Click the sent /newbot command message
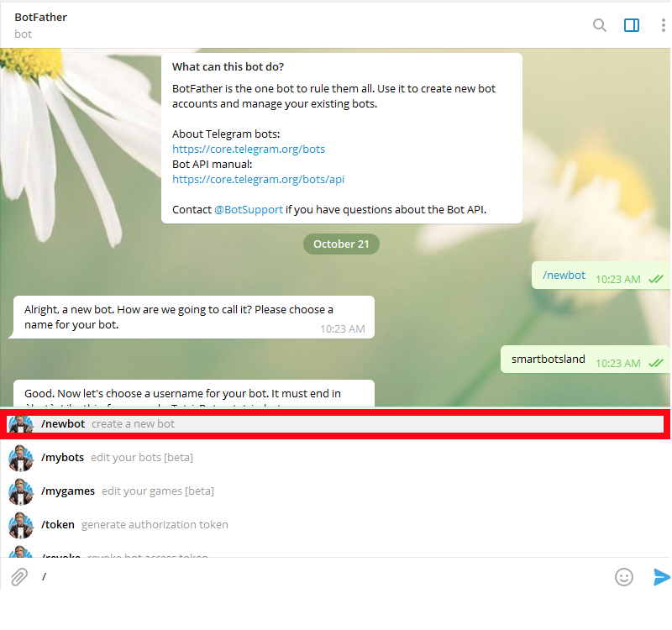The image size is (672, 630). pos(564,276)
